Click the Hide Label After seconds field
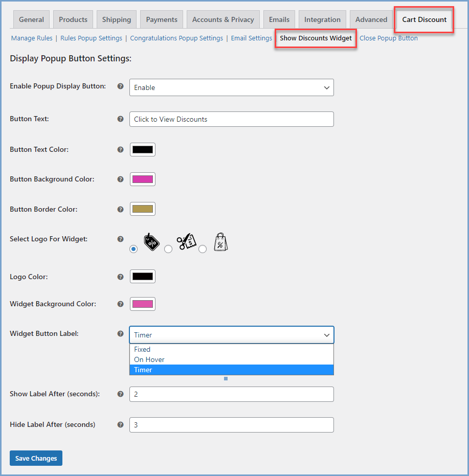 (x=231, y=425)
